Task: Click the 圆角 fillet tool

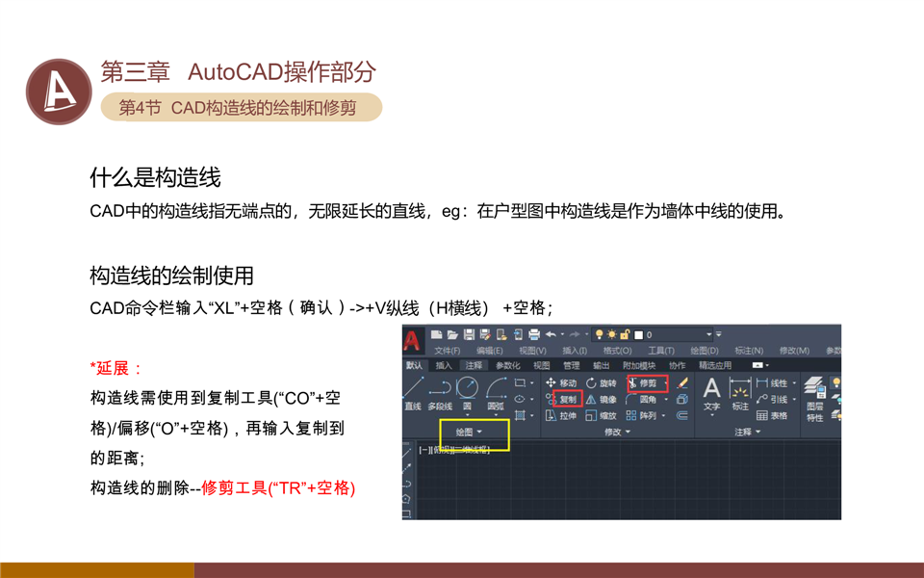Action: [641, 399]
